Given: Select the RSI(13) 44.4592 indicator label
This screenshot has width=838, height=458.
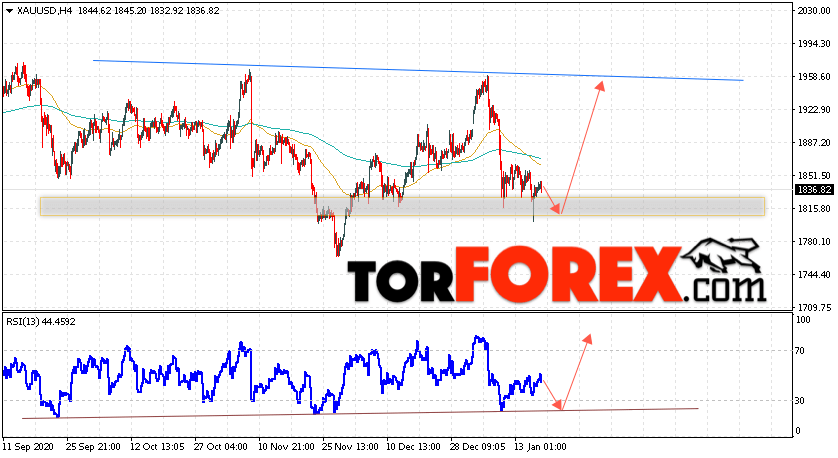Looking at the screenshot, I should click(x=41, y=322).
